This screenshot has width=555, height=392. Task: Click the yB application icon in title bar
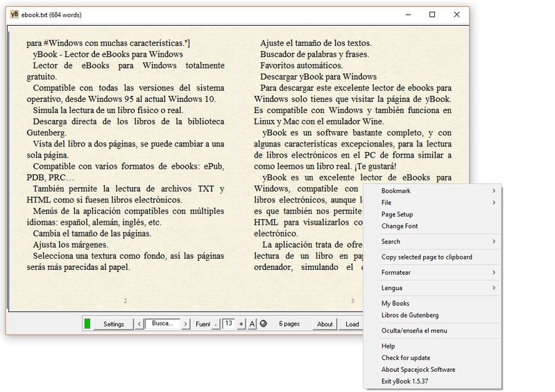tap(14, 15)
